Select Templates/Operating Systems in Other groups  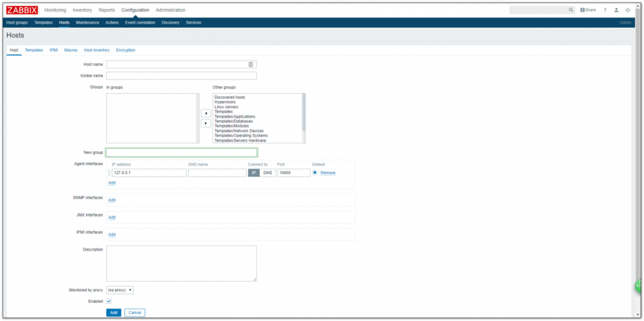[241, 135]
